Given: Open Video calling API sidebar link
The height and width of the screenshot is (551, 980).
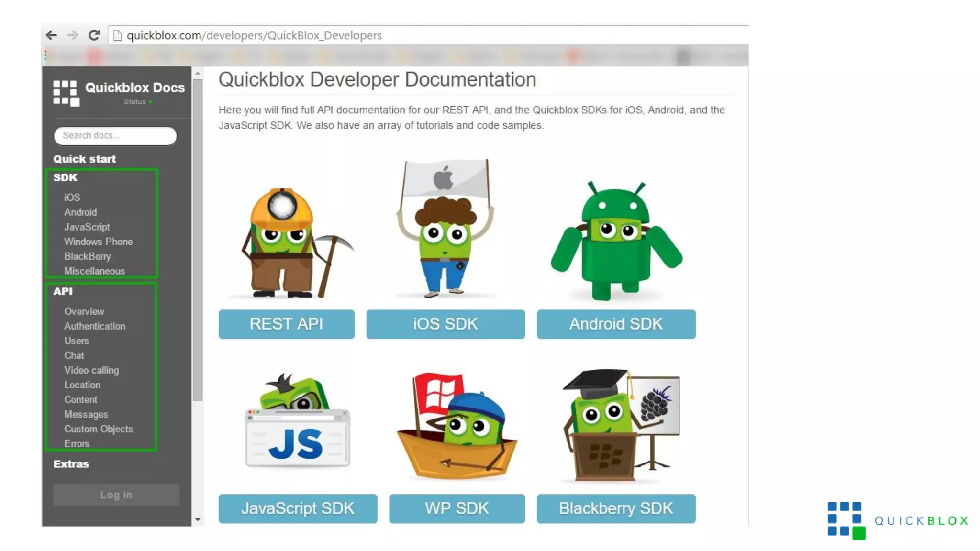Looking at the screenshot, I should coord(91,370).
